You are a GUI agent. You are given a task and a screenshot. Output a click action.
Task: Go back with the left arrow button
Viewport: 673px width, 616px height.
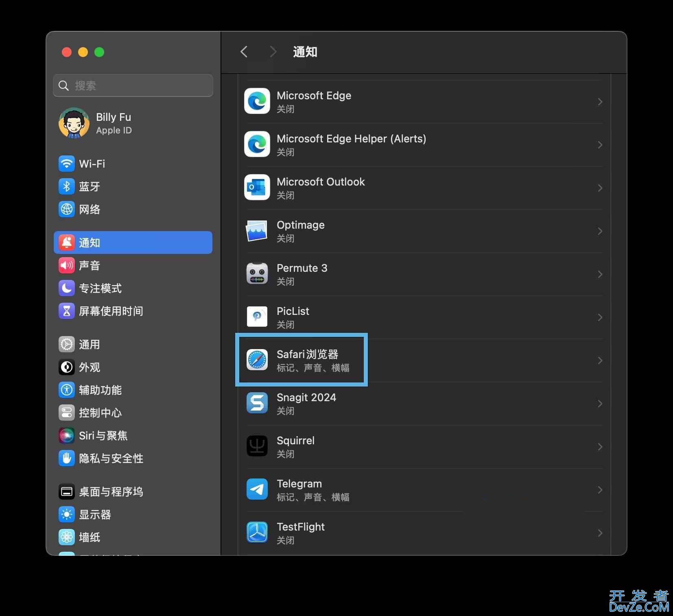(244, 52)
